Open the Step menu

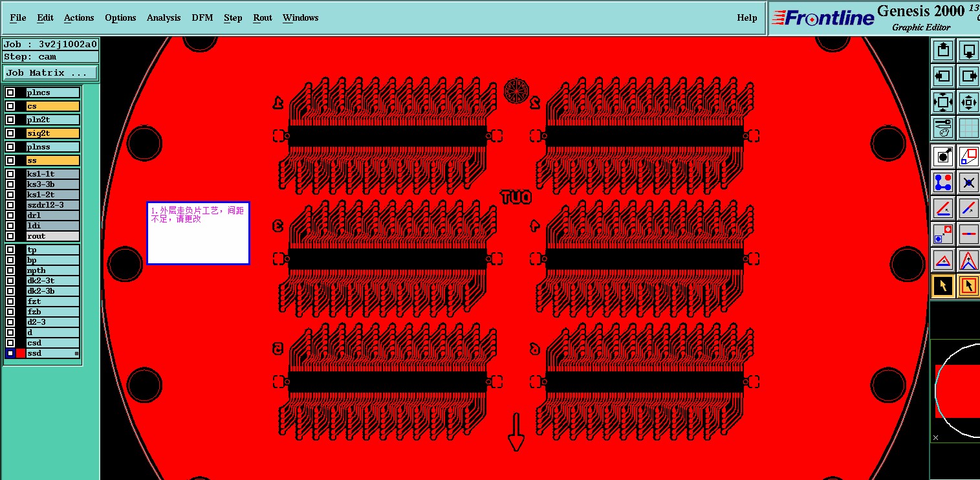pos(233,17)
